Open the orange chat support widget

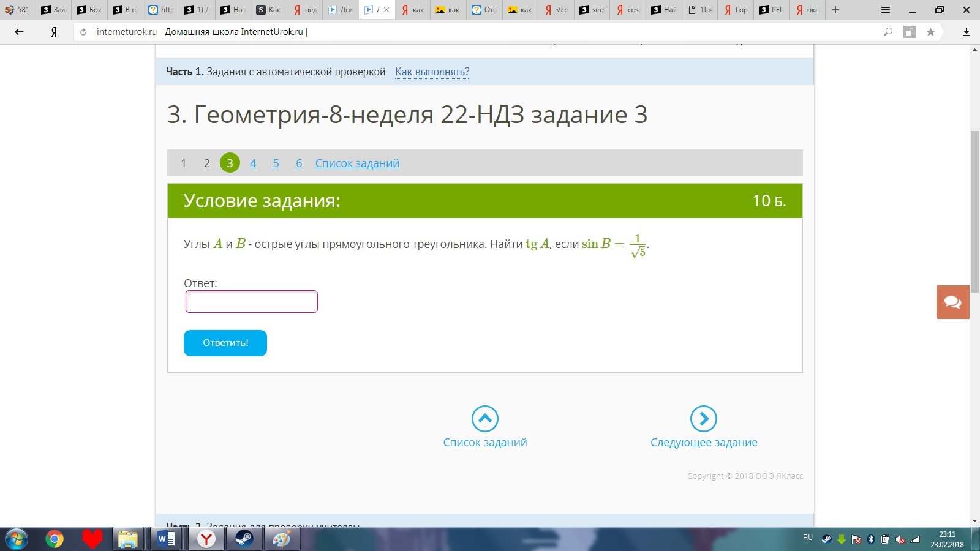click(x=953, y=302)
